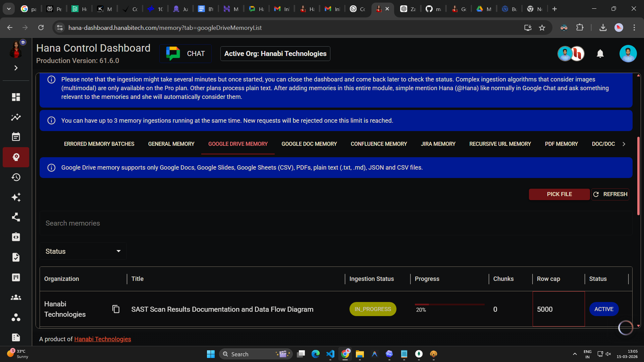Click the Search memories input field
The height and width of the screenshot is (362, 644).
335,223
